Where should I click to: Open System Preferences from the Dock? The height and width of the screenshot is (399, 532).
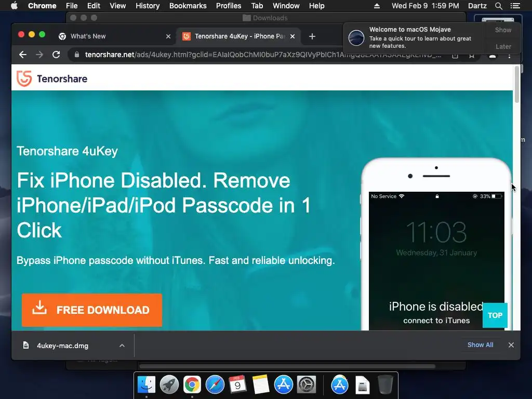[x=307, y=385]
